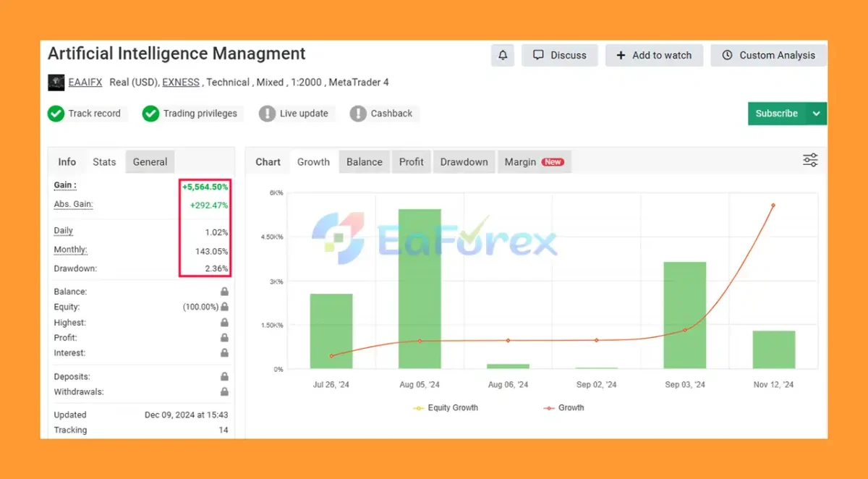Viewport: 868px width, 479px height.
Task: Toggle the Growth legend series
Action: tap(563, 408)
